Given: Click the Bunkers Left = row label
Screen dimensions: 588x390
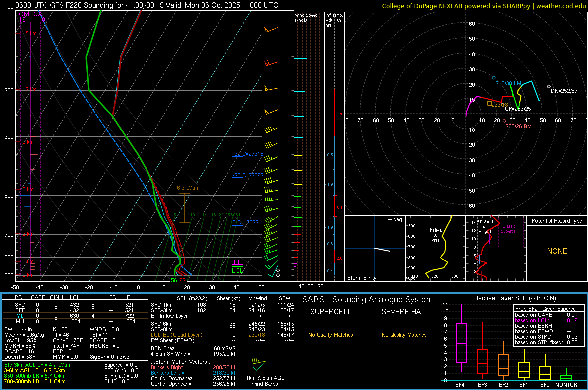Looking at the screenshot, I should [x=167, y=373].
